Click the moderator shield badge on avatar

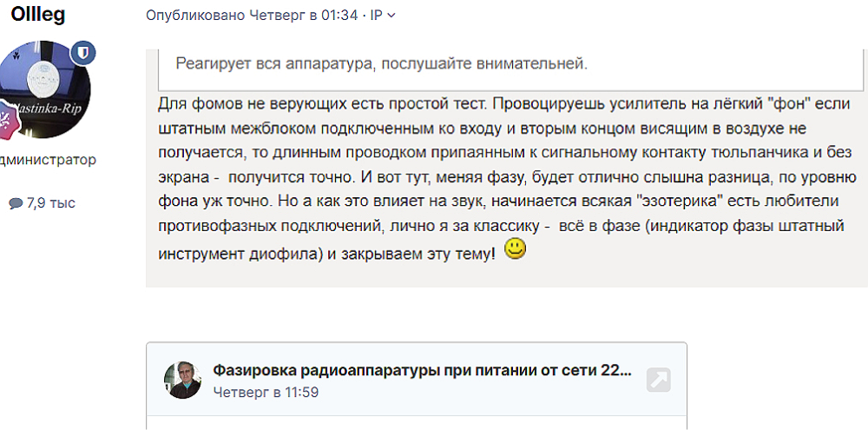[81, 52]
